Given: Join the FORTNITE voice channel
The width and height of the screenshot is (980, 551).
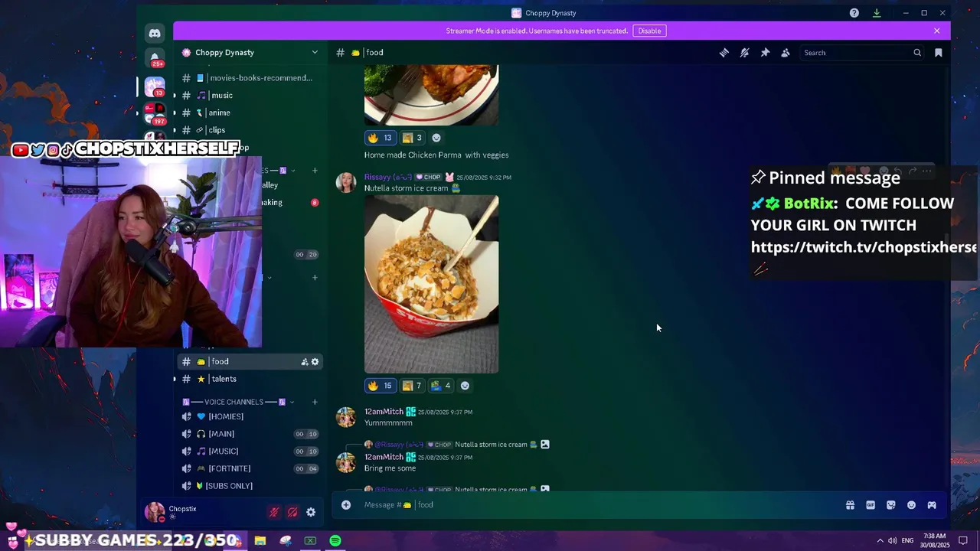Looking at the screenshot, I should 249,468.
